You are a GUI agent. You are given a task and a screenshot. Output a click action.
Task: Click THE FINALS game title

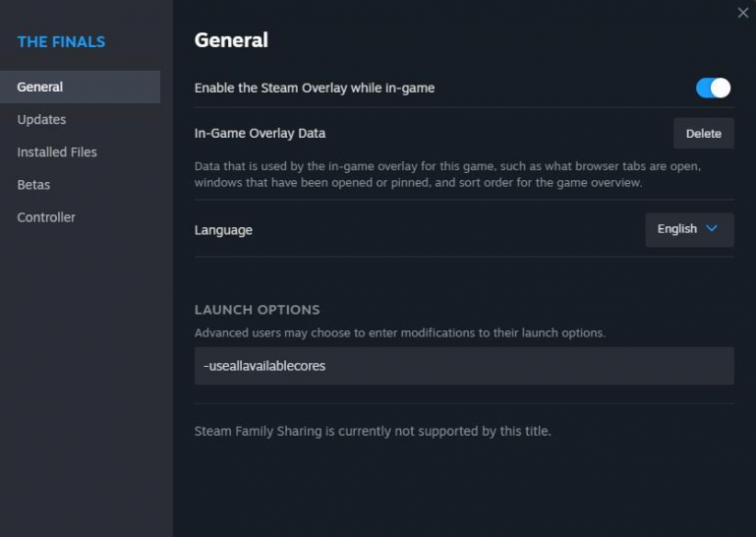point(61,41)
